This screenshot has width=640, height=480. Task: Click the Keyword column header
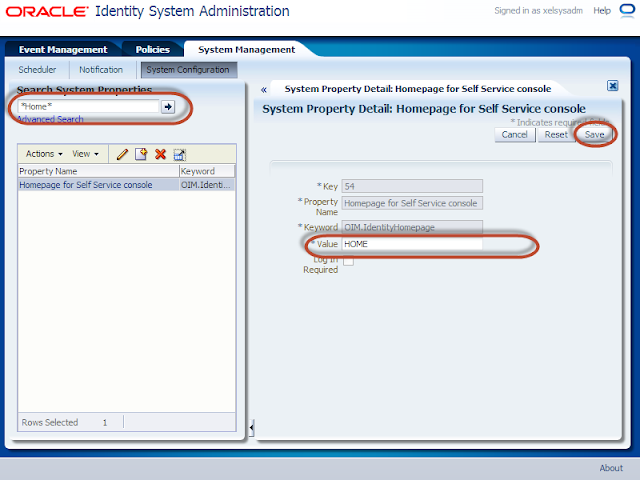click(x=207, y=171)
